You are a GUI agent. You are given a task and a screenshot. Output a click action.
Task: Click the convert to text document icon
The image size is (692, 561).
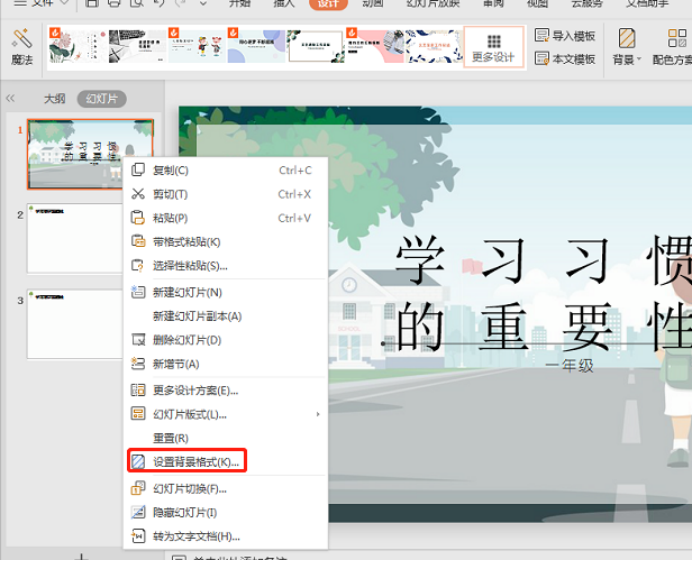tap(138, 536)
